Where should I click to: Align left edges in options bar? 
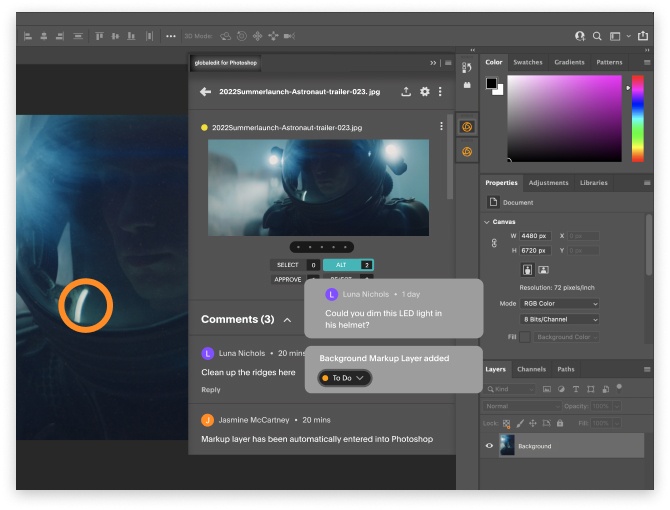pos(28,36)
